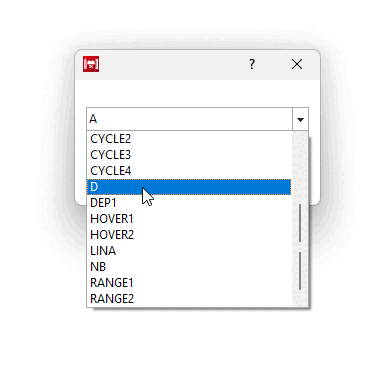Choose DEP1 from the dropdown
391x367 pixels.
click(189, 203)
